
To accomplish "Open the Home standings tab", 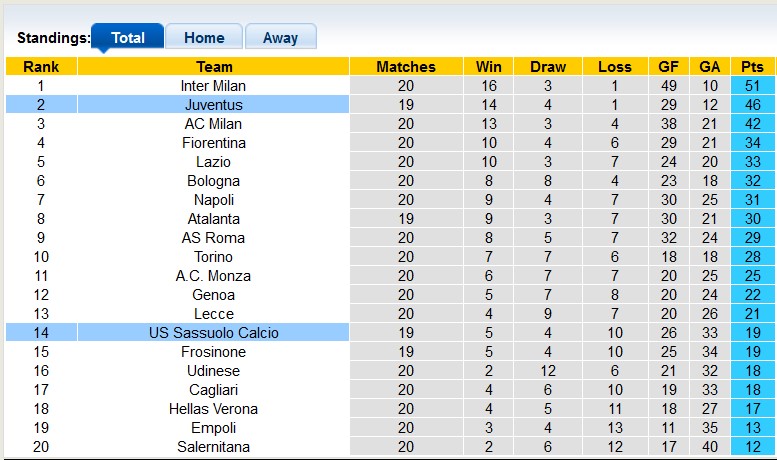I will 204,38.
